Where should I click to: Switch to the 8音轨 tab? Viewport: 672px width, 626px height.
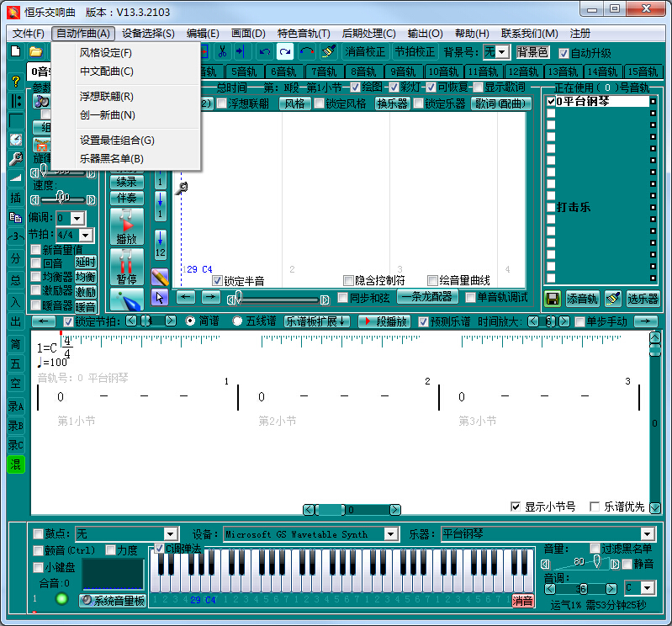[x=365, y=72]
